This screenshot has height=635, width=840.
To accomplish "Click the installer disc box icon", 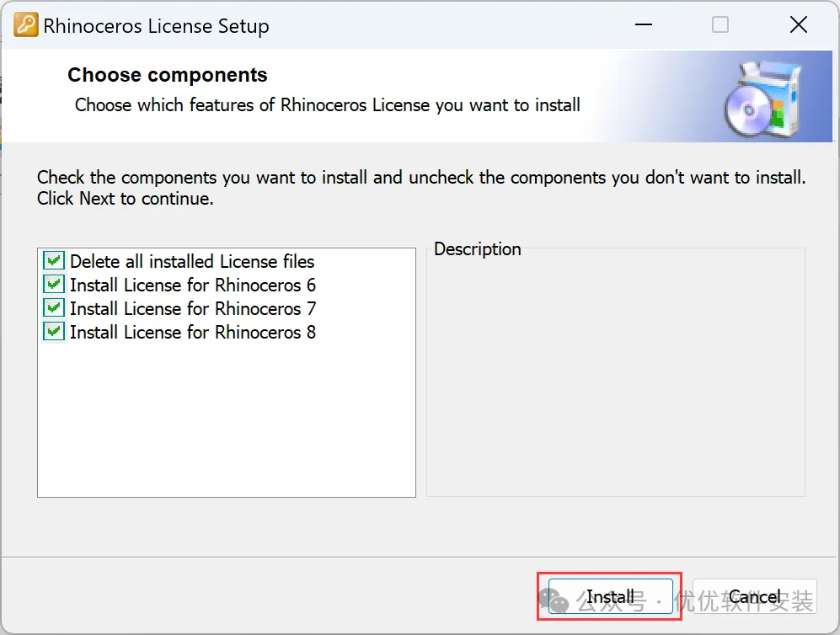I will click(754, 100).
